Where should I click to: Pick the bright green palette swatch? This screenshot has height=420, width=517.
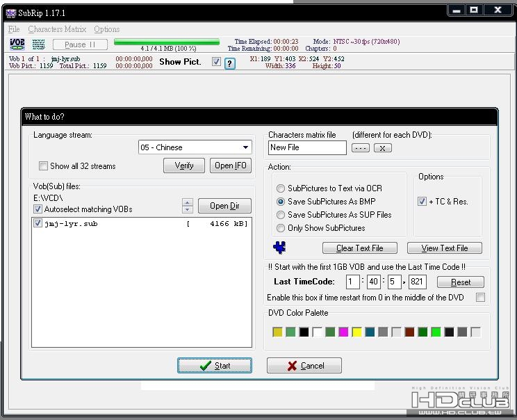[436, 332]
